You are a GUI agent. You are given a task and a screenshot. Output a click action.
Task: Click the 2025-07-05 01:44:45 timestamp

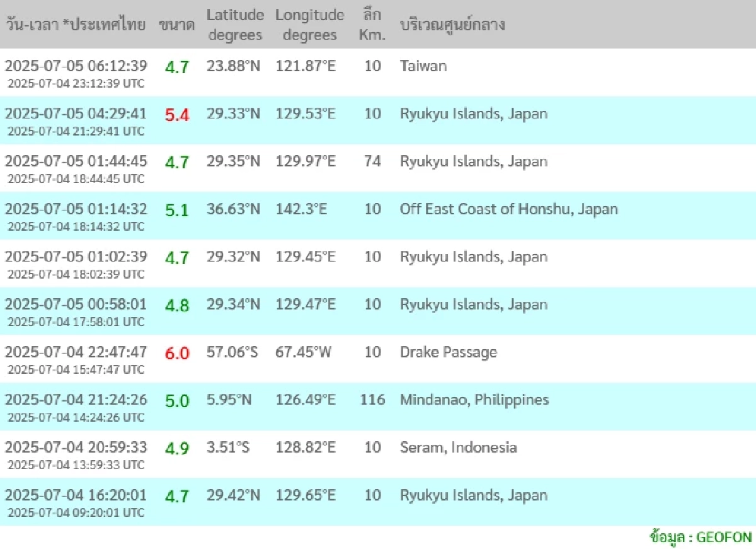[76, 161]
